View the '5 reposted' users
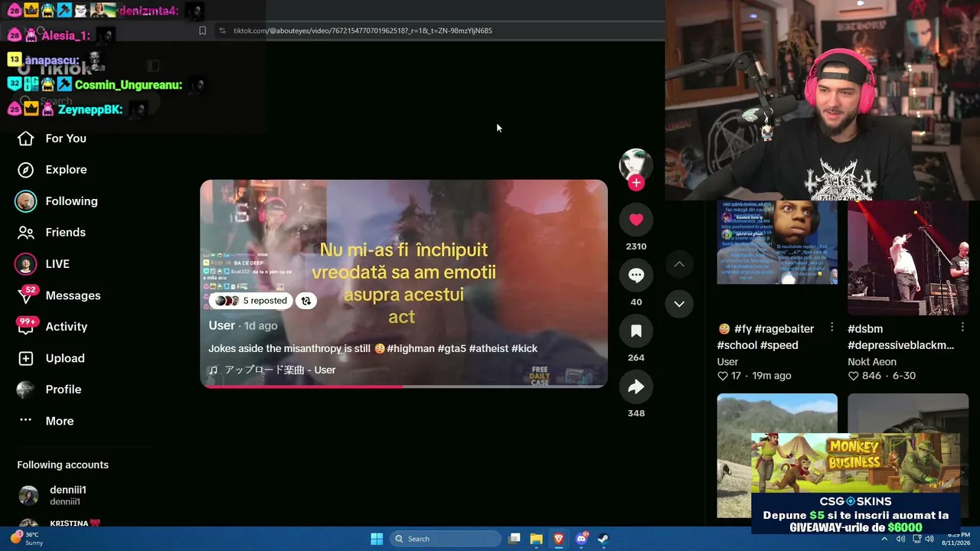 [251, 301]
